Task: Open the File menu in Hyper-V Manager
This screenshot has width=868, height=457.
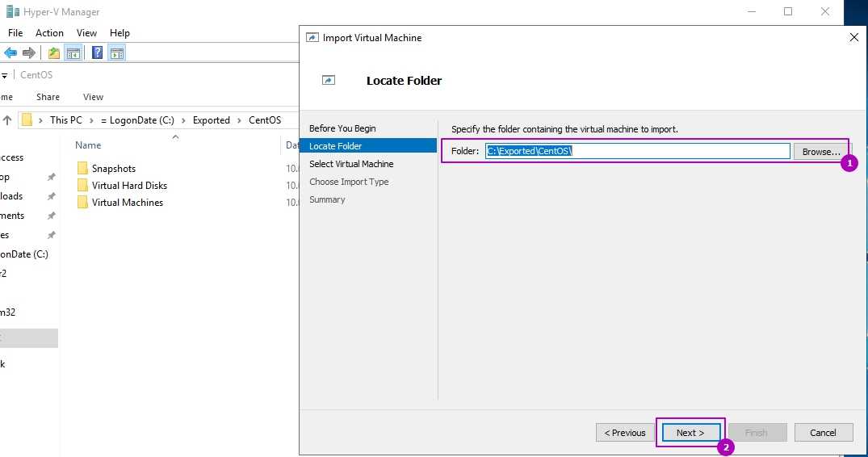Action: [15, 33]
